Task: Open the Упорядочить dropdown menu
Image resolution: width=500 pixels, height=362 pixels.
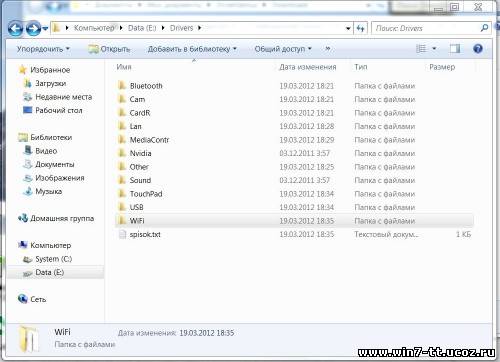Action: (43, 49)
